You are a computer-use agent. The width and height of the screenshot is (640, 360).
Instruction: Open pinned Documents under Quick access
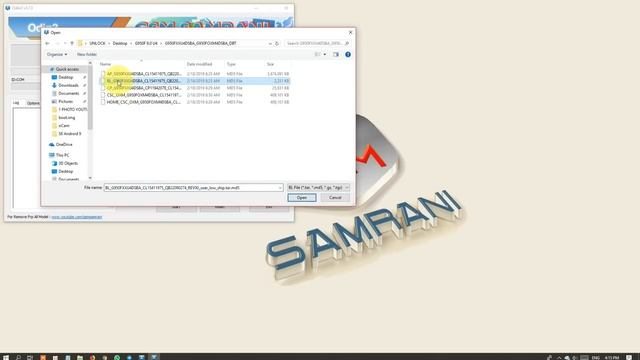[69, 93]
